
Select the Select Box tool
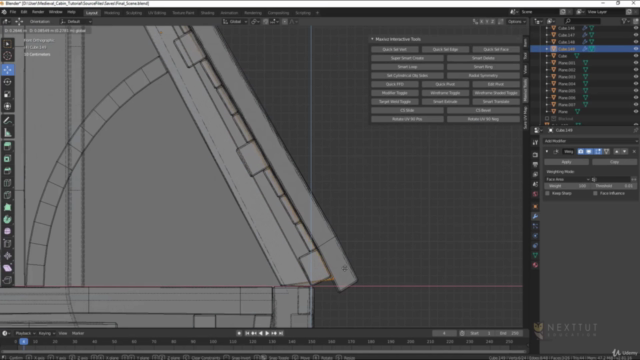pos(7,44)
